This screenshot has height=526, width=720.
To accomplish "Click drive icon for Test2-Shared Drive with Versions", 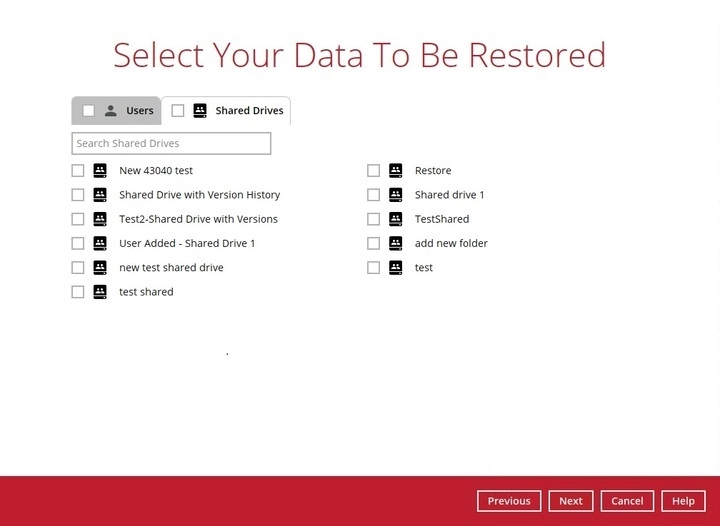I will [100, 219].
